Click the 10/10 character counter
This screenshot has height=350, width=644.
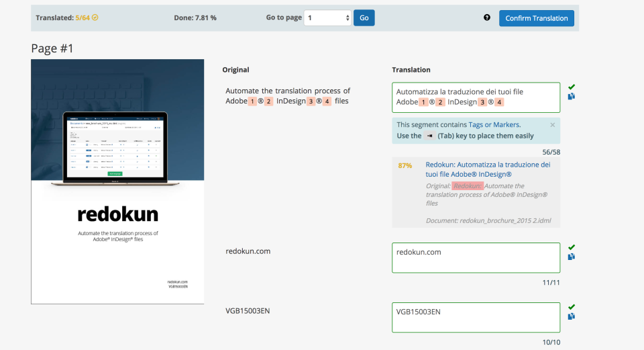tap(551, 342)
